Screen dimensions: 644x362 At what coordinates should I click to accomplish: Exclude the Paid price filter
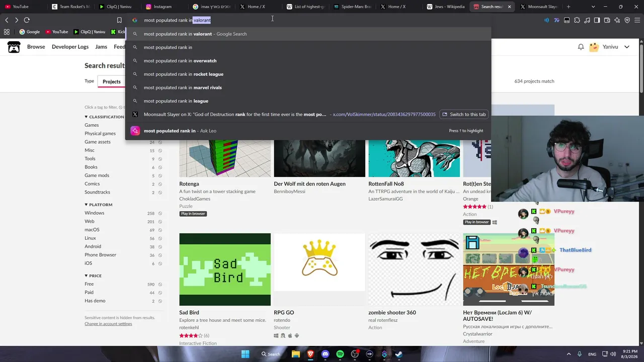tap(160, 293)
